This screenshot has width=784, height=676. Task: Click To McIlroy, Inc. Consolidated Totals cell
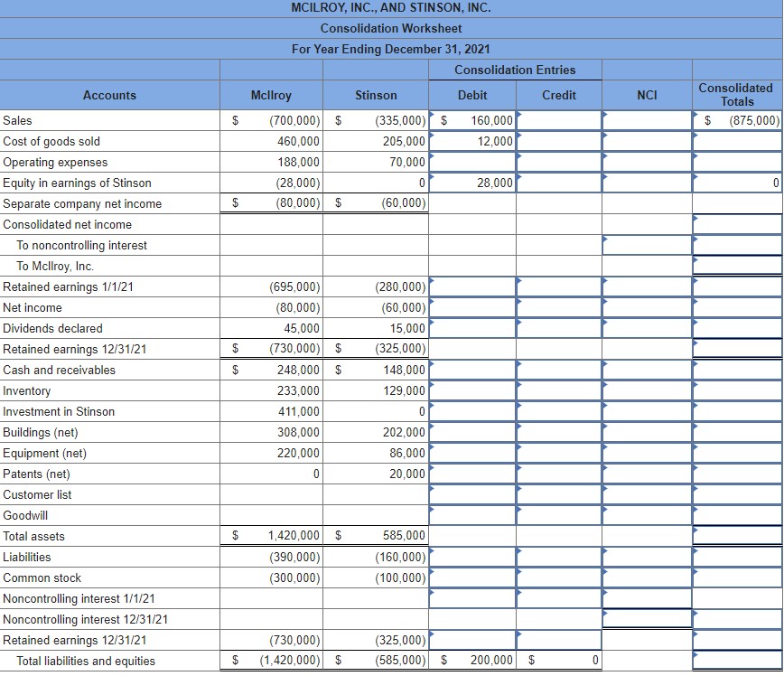click(x=738, y=266)
